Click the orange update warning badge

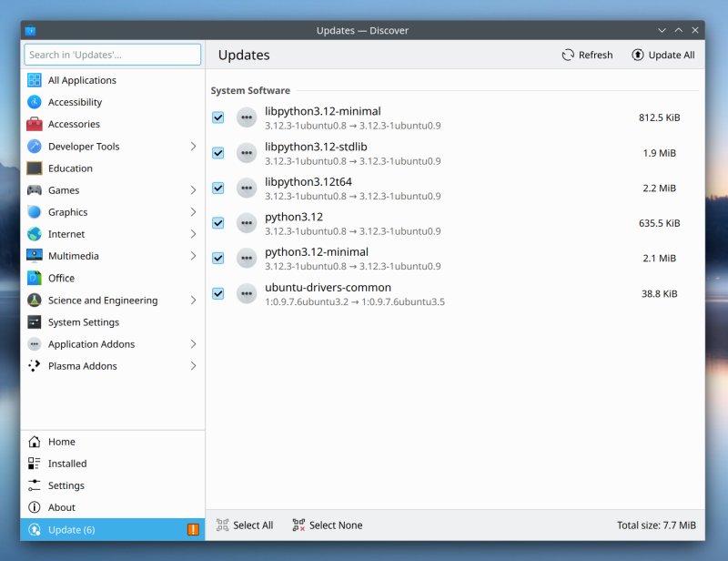click(x=193, y=530)
